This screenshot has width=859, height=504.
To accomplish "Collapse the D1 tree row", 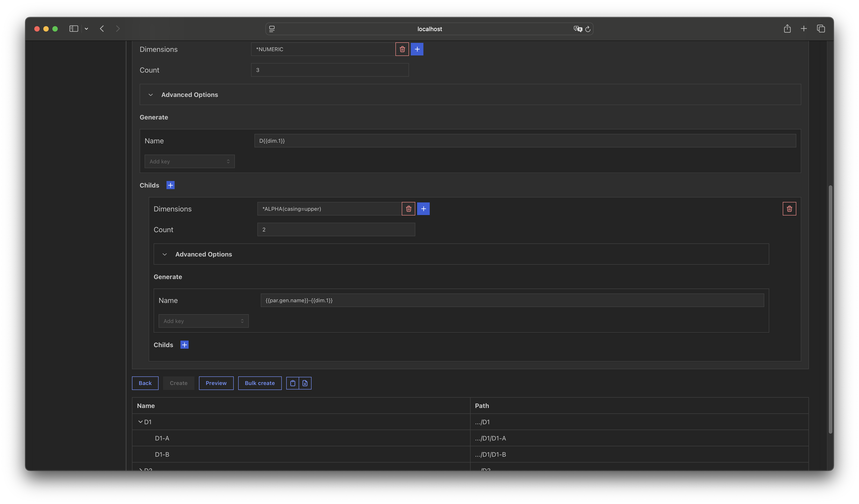I will tap(140, 422).
